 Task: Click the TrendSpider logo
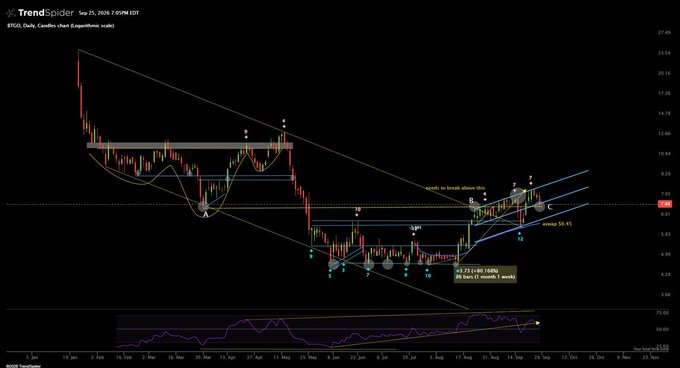(x=40, y=13)
